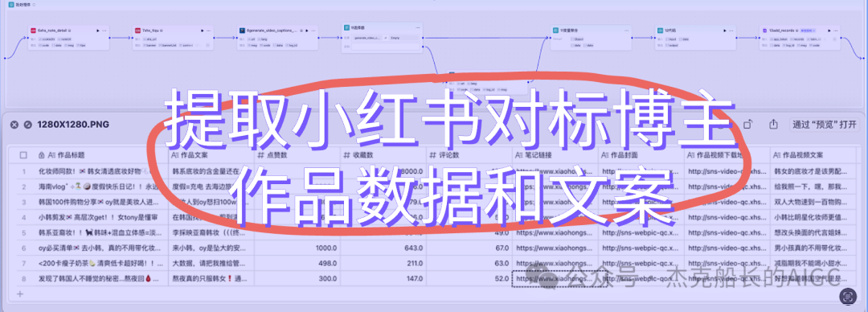Open more options on 12代码 node
Viewport: 868px width, 312px height.
tap(732, 31)
